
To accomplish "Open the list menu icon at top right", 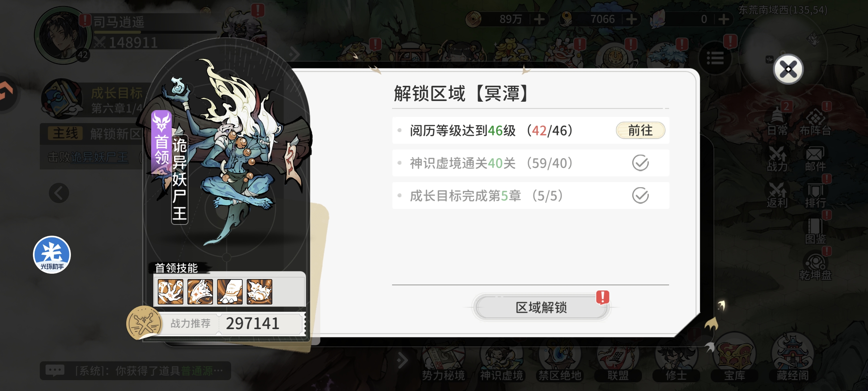I will point(715,58).
